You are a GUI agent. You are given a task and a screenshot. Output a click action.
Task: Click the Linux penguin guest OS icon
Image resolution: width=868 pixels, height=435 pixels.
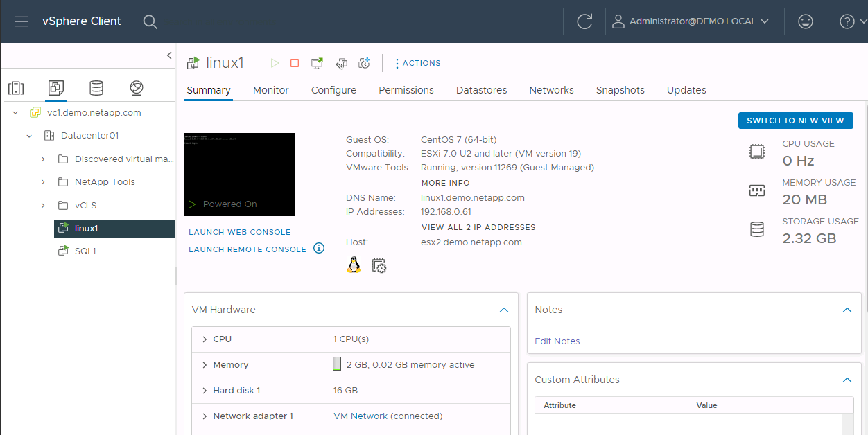click(x=354, y=265)
